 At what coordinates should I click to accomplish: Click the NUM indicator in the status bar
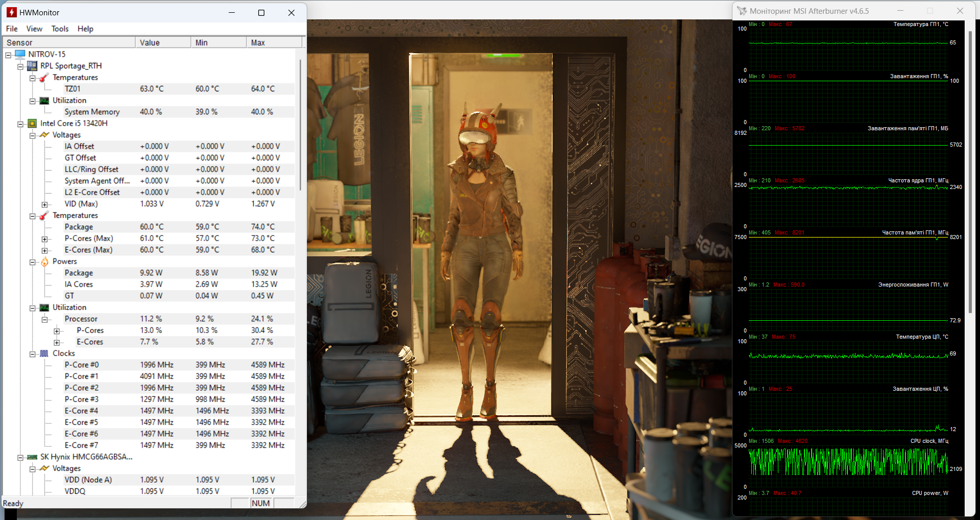pos(261,503)
